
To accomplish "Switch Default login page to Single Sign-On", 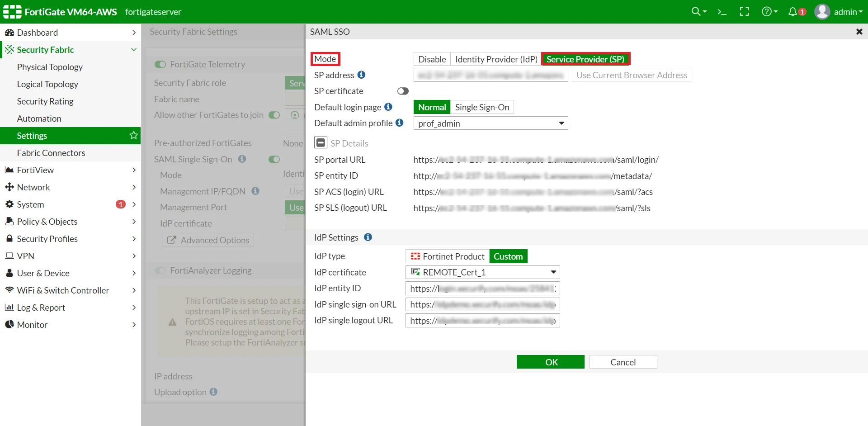I will [482, 107].
